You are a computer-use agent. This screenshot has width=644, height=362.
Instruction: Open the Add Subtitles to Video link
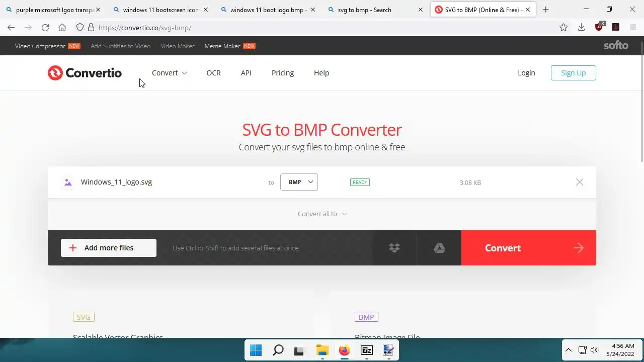121,46
